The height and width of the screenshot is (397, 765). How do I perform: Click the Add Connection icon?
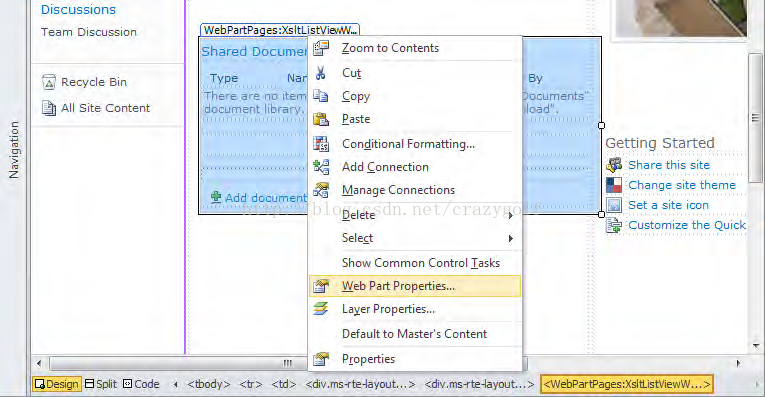click(321, 167)
